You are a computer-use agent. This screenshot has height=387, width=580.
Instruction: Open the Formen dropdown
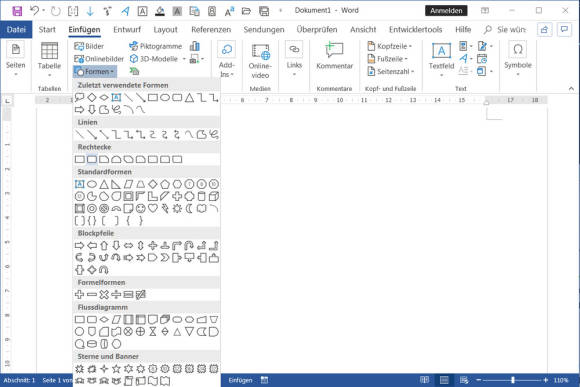click(95, 71)
